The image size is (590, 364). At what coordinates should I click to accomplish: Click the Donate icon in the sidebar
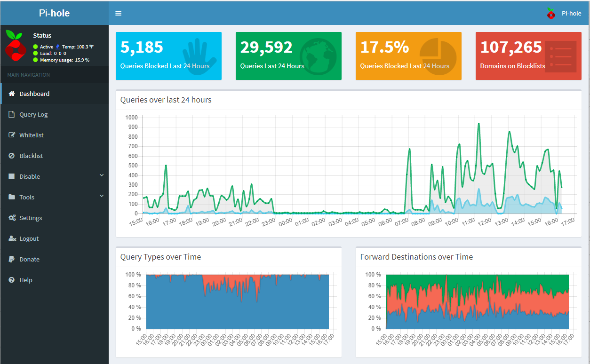tap(11, 259)
